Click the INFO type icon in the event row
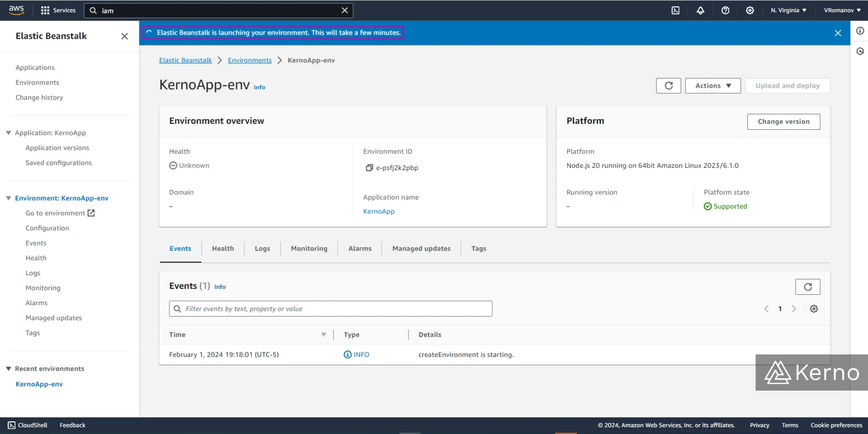The height and width of the screenshot is (434, 868). pyautogui.click(x=348, y=355)
